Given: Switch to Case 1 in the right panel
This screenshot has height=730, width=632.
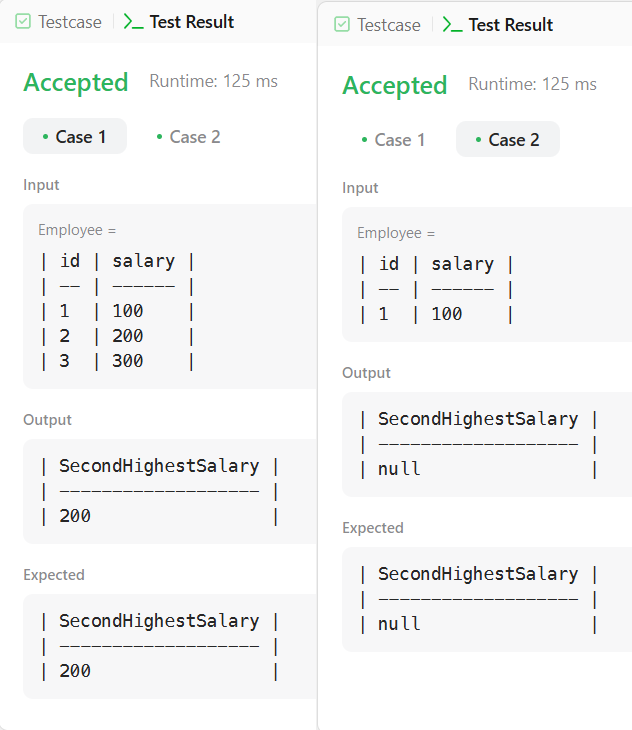Looking at the screenshot, I should [x=393, y=140].
